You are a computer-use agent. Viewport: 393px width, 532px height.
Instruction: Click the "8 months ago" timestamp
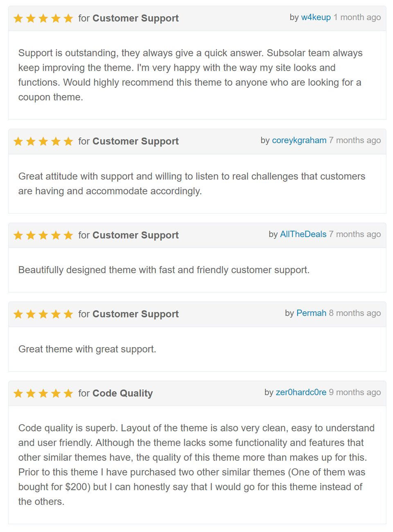pos(355,313)
